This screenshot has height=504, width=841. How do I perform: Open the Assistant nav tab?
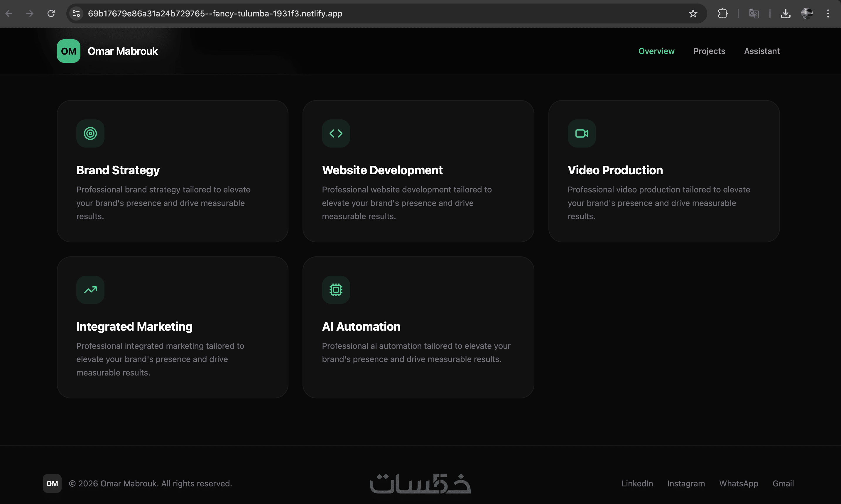point(761,51)
